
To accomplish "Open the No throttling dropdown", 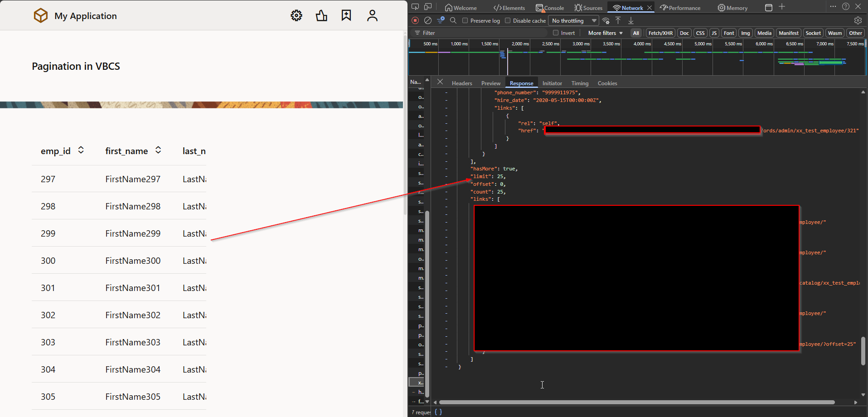I will point(574,20).
